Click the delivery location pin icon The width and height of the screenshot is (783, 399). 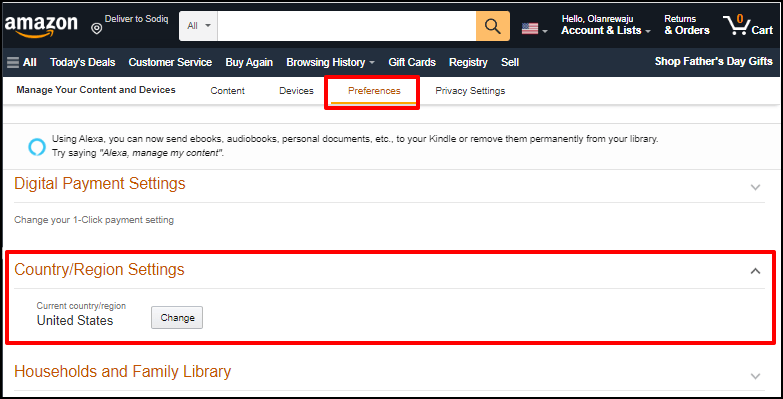click(97, 28)
